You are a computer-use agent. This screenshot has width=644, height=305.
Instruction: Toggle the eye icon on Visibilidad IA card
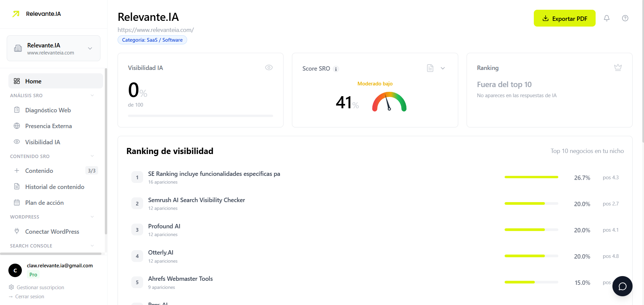point(269,67)
